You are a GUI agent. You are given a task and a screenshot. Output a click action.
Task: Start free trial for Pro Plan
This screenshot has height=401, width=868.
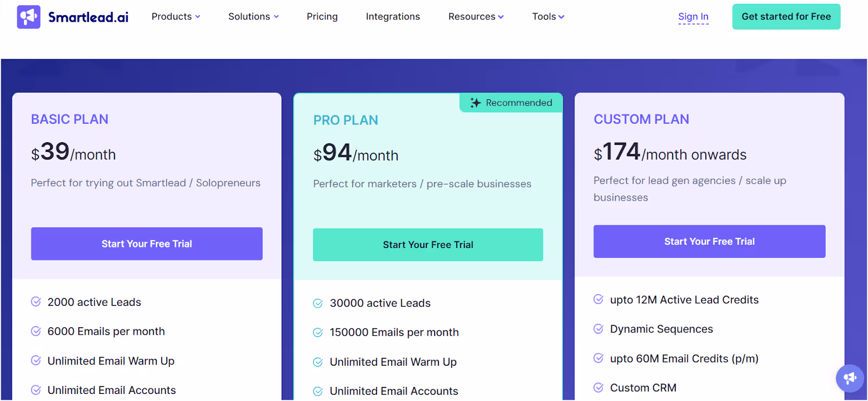coord(428,245)
